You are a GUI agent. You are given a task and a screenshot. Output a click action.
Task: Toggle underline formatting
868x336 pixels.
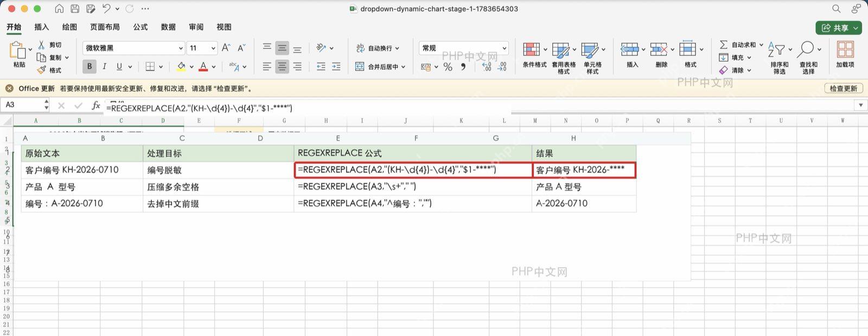click(x=119, y=66)
